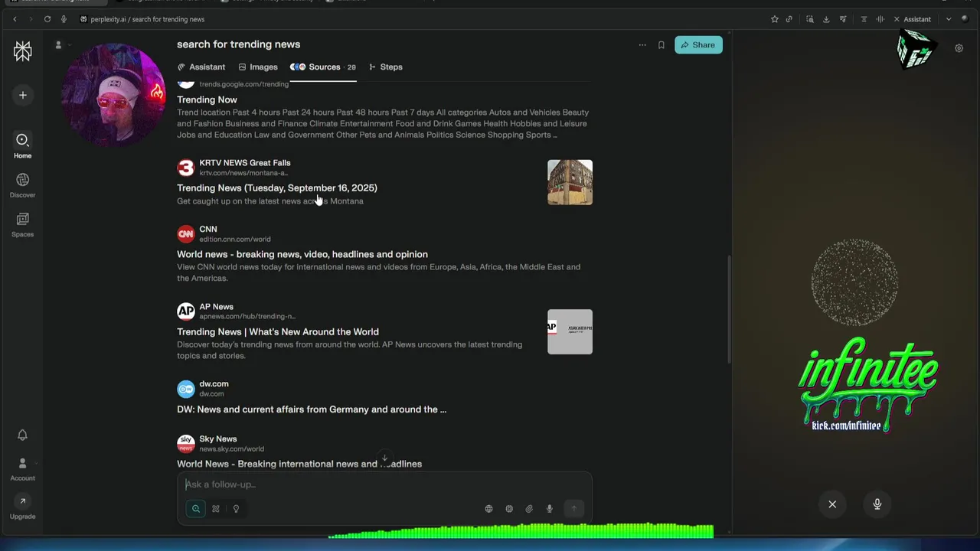Open the notifications bell

click(x=22, y=435)
